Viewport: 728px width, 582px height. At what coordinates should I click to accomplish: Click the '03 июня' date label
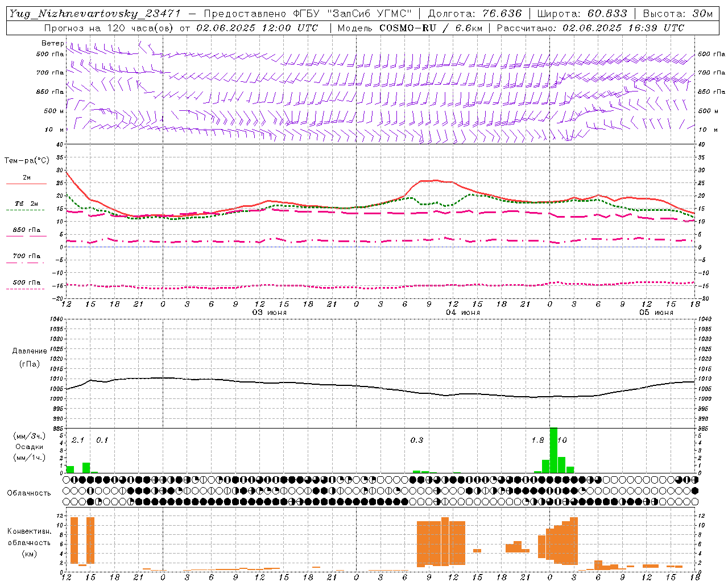point(270,313)
